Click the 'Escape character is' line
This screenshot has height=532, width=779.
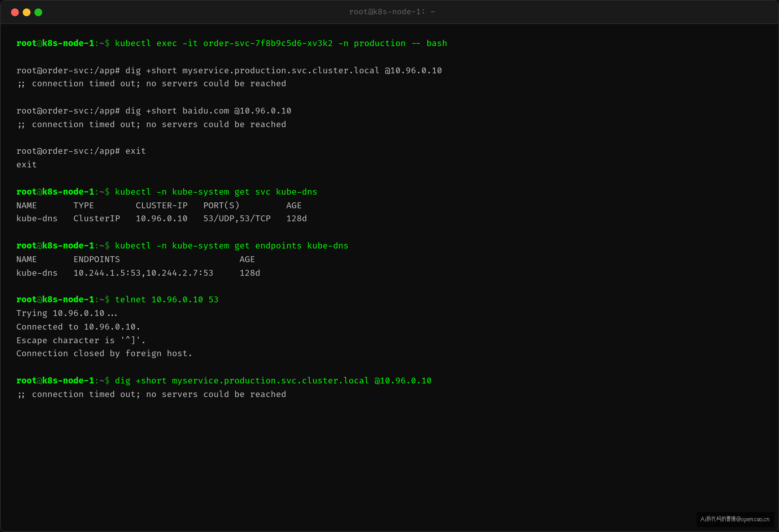click(x=81, y=340)
